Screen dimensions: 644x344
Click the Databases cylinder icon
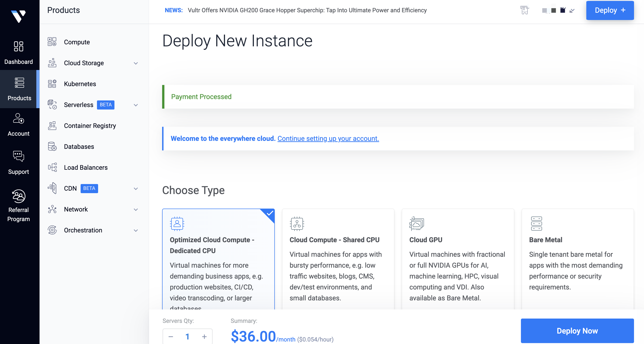(52, 146)
